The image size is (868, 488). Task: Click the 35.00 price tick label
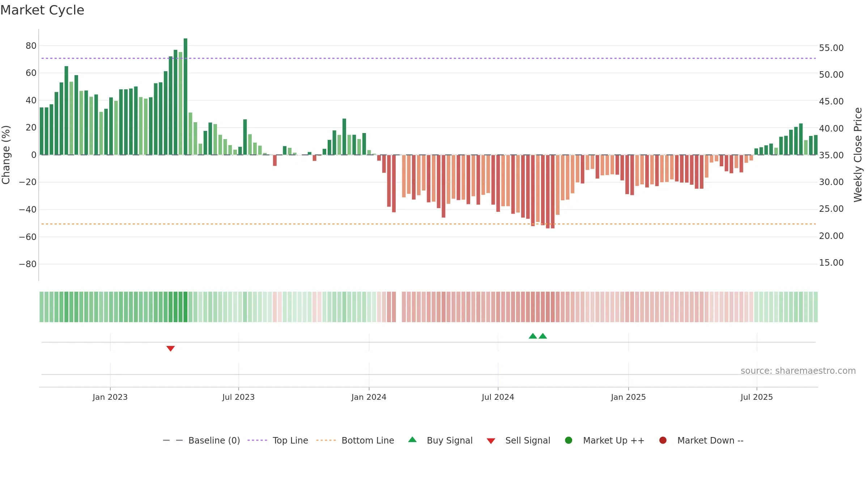[831, 155]
